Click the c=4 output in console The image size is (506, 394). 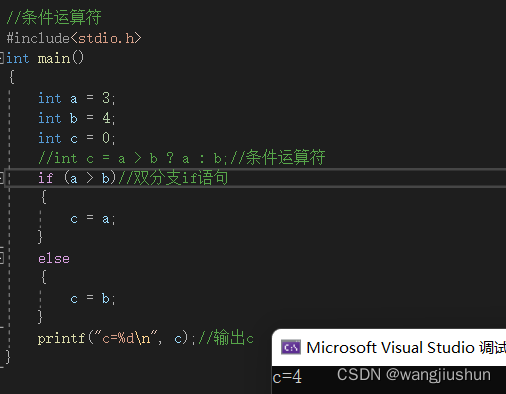click(287, 377)
